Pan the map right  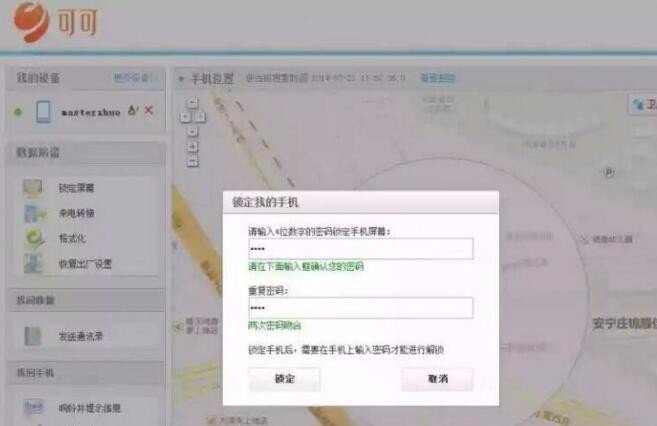(x=201, y=117)
